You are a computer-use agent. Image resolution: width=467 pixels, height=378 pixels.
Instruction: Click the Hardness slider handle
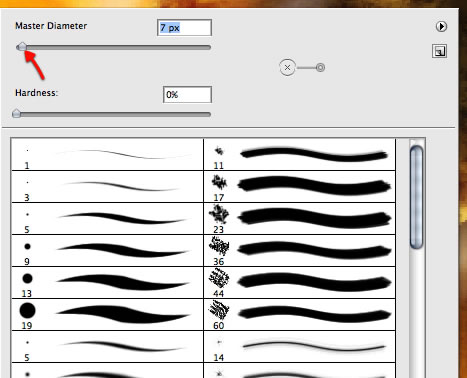pyautogui.click(x=16, y=114)
